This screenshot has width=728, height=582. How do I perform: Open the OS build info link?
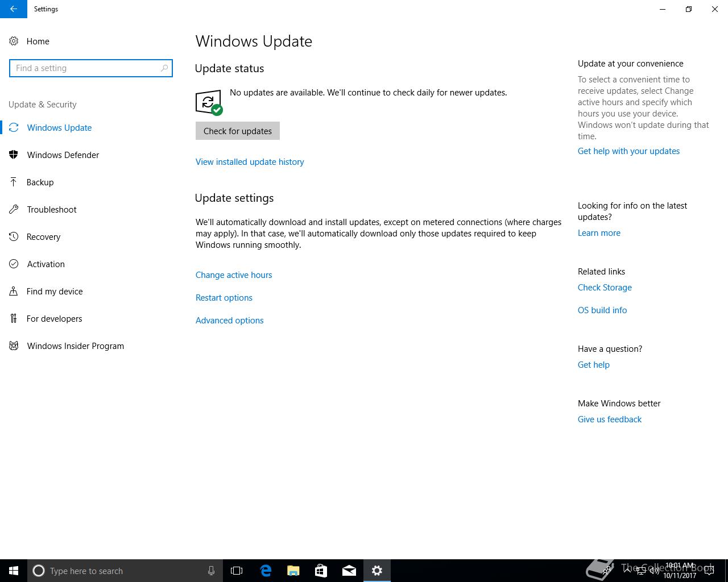pos(602,310)
